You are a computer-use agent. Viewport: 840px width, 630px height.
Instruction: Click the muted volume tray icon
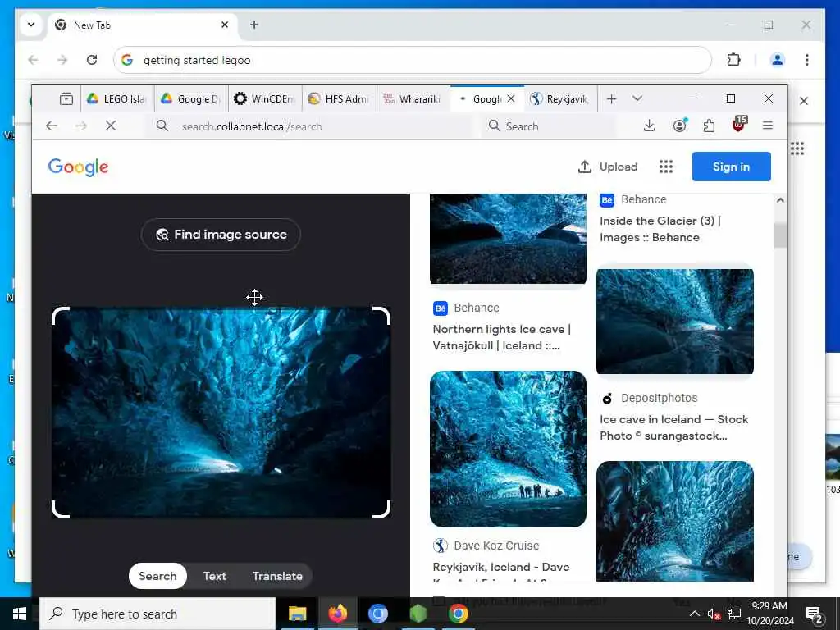tap(714, 614)
